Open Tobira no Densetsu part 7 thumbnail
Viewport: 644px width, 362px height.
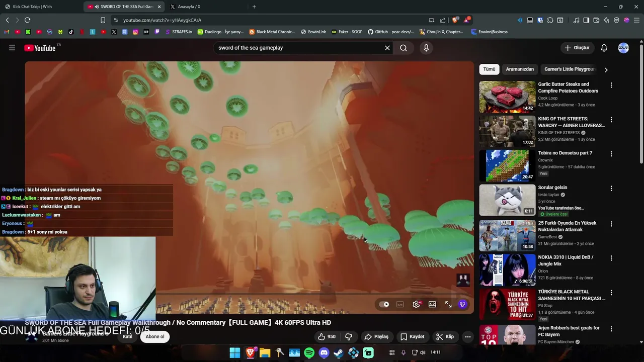click(x=507, y=165)
